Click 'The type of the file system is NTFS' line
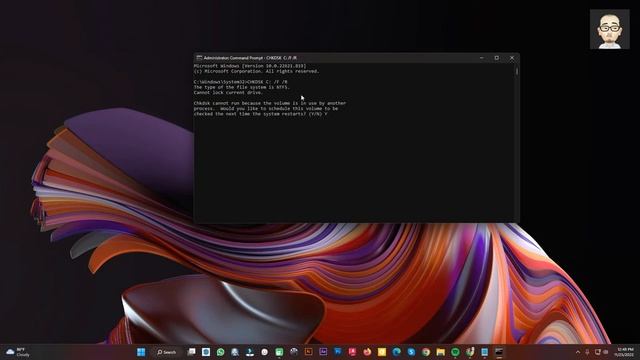640x360 pixels. pyautogui.click(x=242, y=87)
